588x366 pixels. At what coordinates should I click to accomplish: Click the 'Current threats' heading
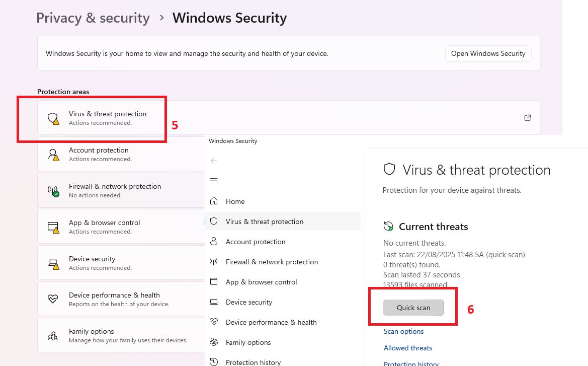(x=433, y=227)
